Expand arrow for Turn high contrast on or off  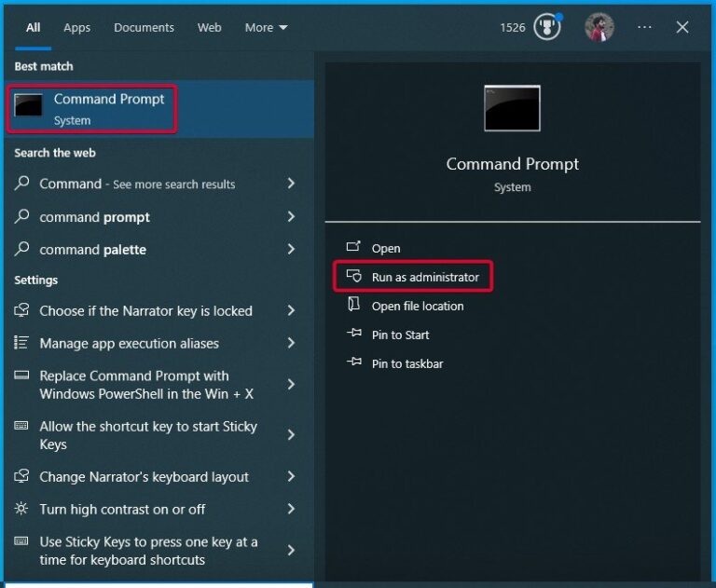(291, 509)
